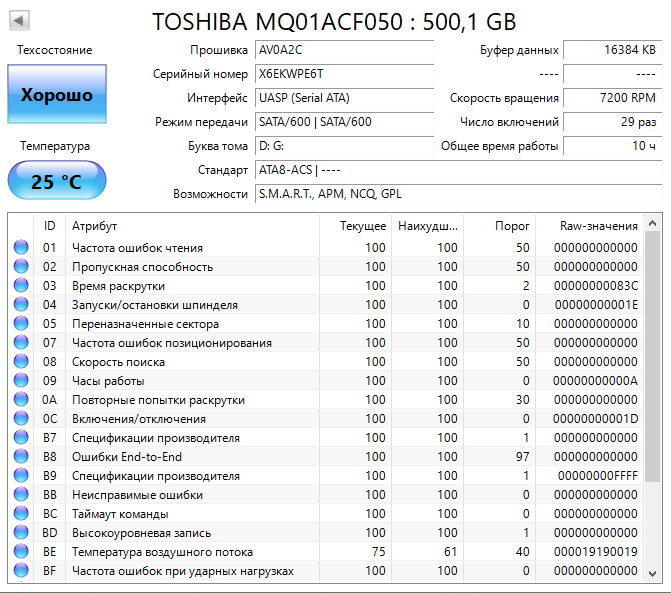This screenshot has height=593, width=671.
Task: Click the status orb for Неисправимые ошибки
Action: point(21,494)
